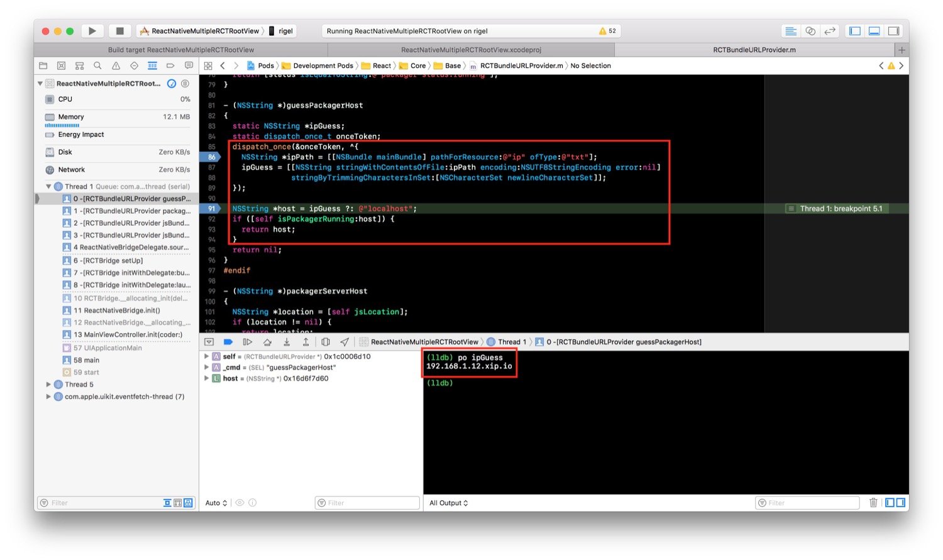The image size is (943, 560).
Task: Go forward in editor history
Action: 236,65
